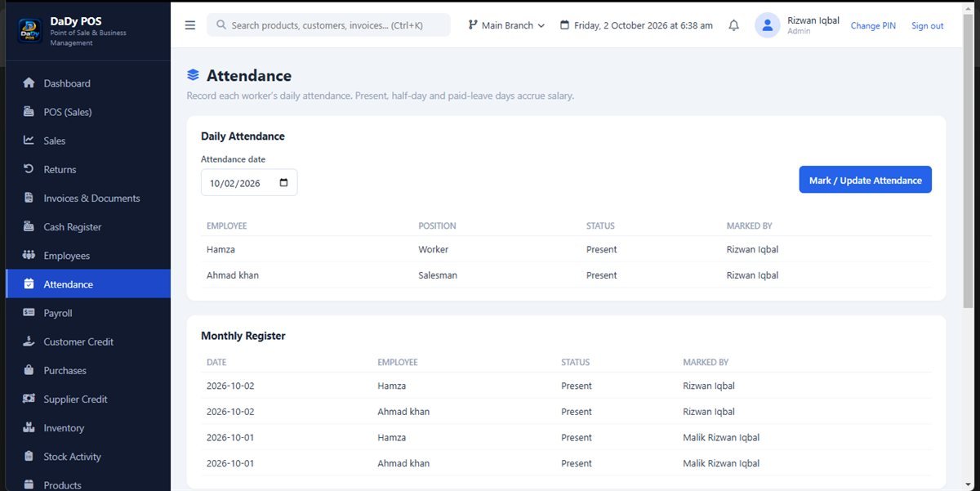Viewport: 980px width, 491px height.
Task: Click the POS (Sales) bag icon
Action: 29,112
